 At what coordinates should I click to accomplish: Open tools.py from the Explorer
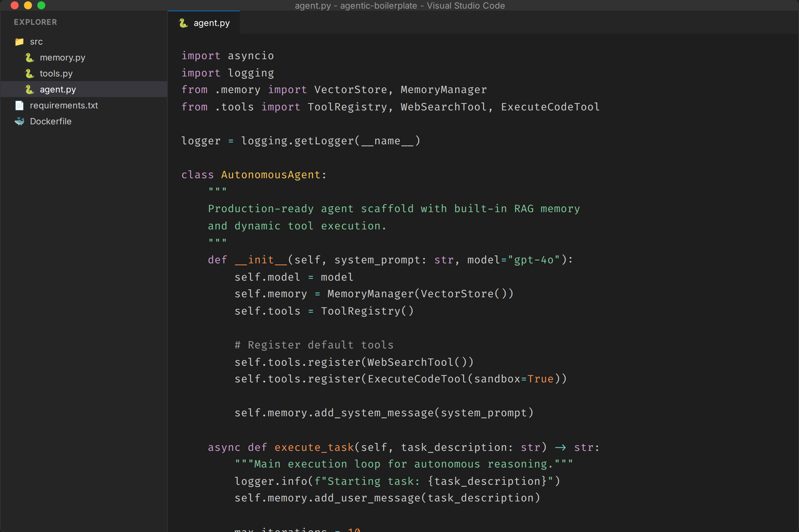pos(83,73)
